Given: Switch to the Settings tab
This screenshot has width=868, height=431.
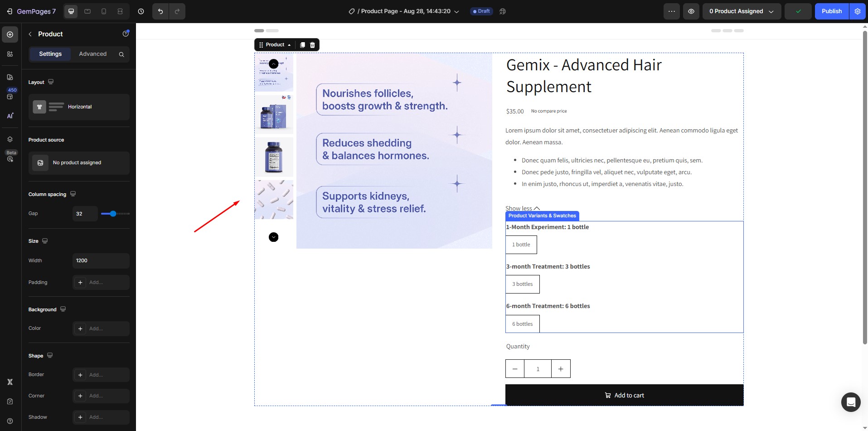Looking at the screenshot, I should point(50,54).
